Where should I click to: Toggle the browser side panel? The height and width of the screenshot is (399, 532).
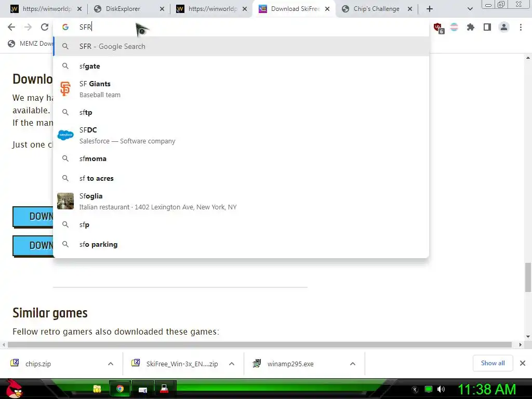487,27
